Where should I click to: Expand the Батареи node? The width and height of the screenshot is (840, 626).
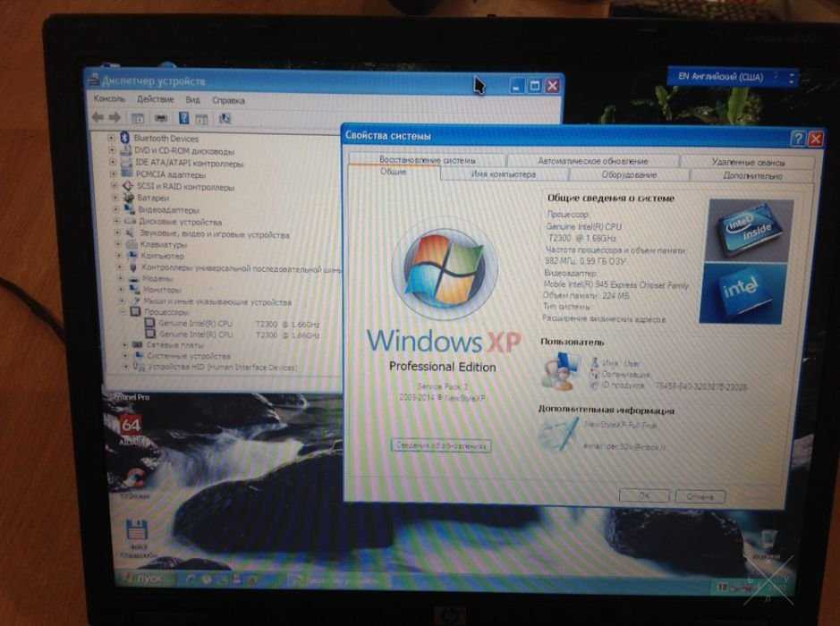tap(115, 197)
